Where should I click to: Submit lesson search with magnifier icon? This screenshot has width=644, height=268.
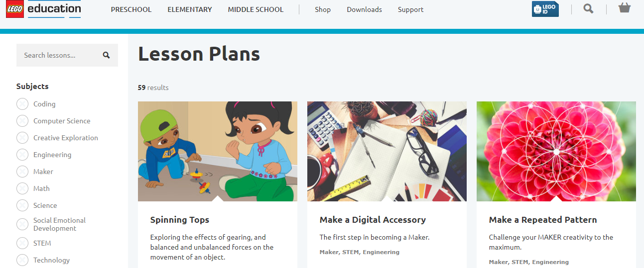[106, 55]
